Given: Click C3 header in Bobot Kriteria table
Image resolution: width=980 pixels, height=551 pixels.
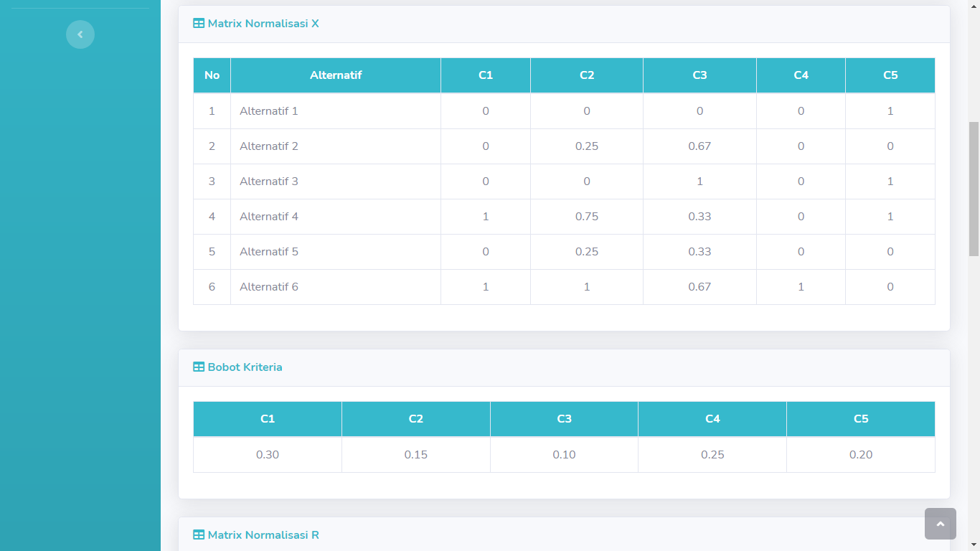Looking at the screenshot, I should [564, 419].
